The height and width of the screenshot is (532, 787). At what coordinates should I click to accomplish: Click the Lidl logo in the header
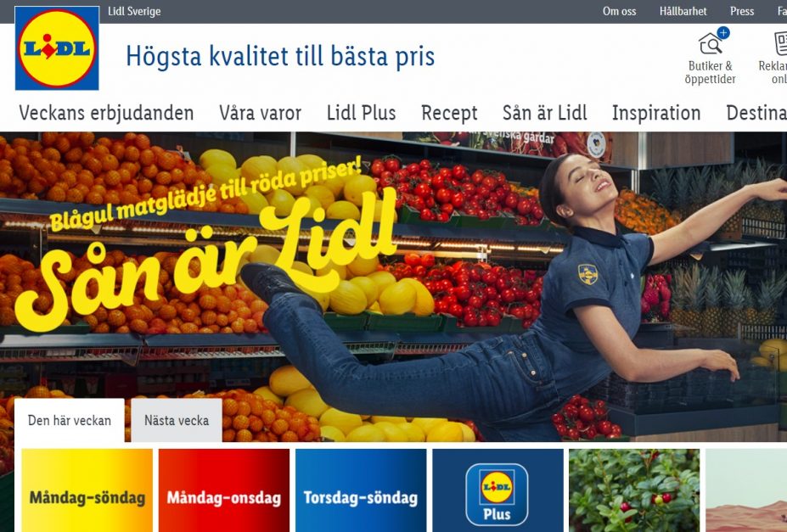click(x=57, y=48)
